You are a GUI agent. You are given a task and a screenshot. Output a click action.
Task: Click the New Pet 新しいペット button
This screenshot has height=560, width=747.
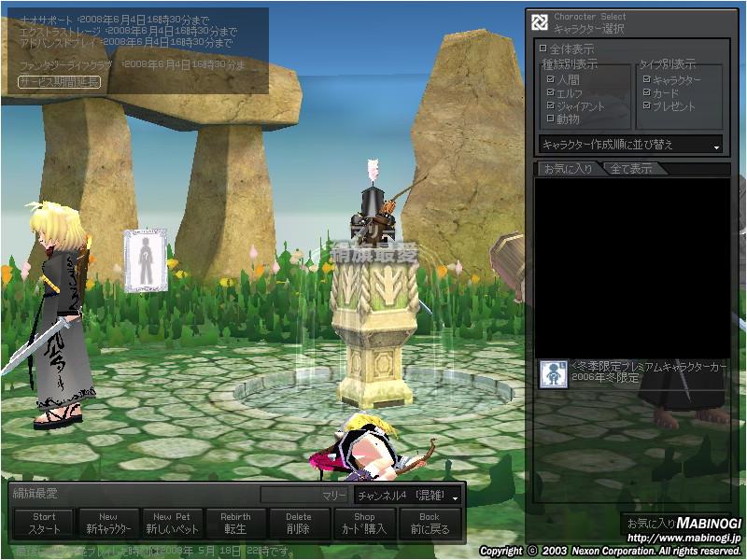172,523
